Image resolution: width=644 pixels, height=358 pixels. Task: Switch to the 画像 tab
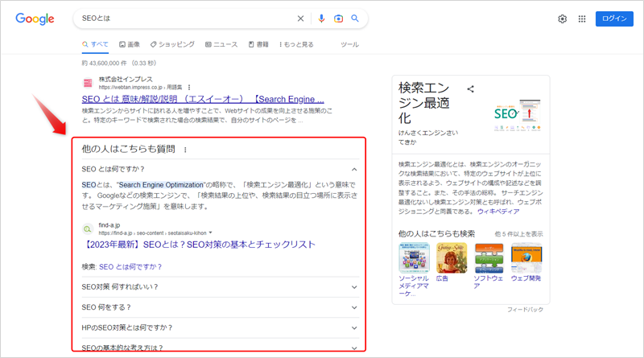click(130, 44)
